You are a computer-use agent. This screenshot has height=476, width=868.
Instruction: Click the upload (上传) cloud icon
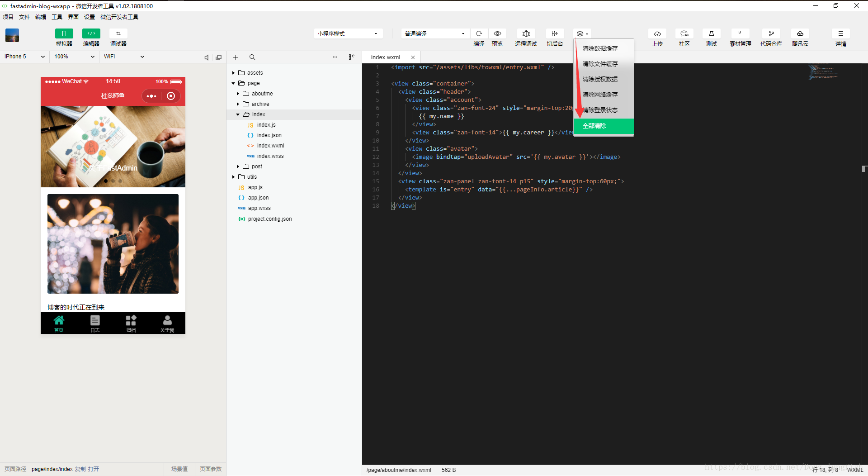click(657, 34)
